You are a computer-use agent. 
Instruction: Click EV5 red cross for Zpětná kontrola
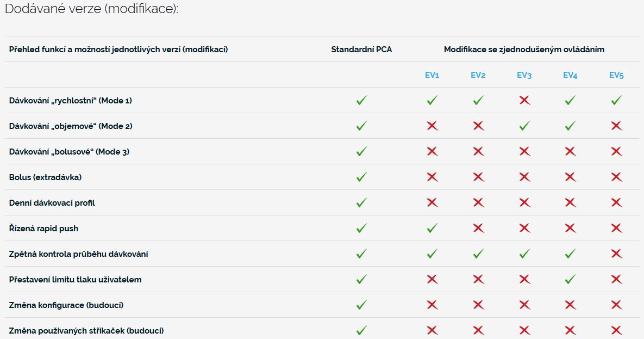(x=616, y=254)
